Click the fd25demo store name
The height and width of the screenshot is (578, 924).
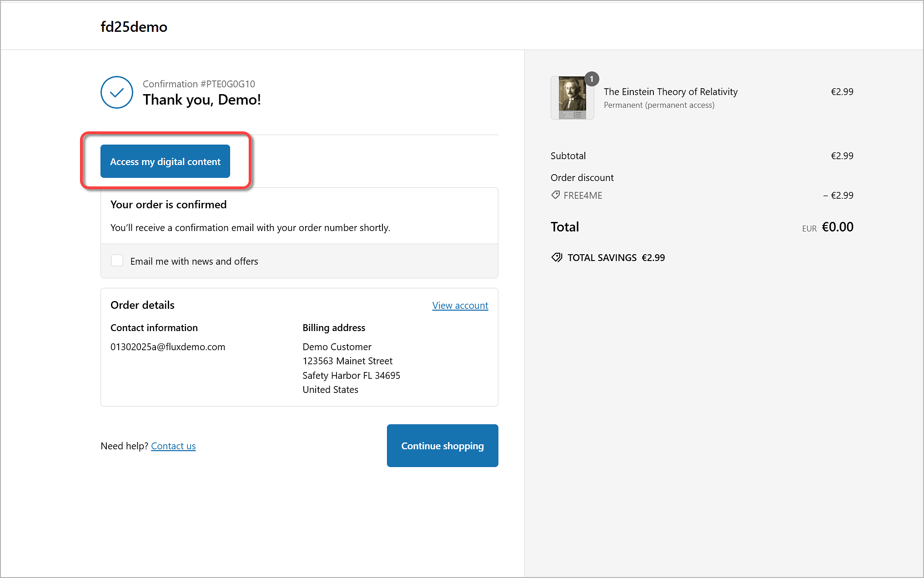(134, 27)
